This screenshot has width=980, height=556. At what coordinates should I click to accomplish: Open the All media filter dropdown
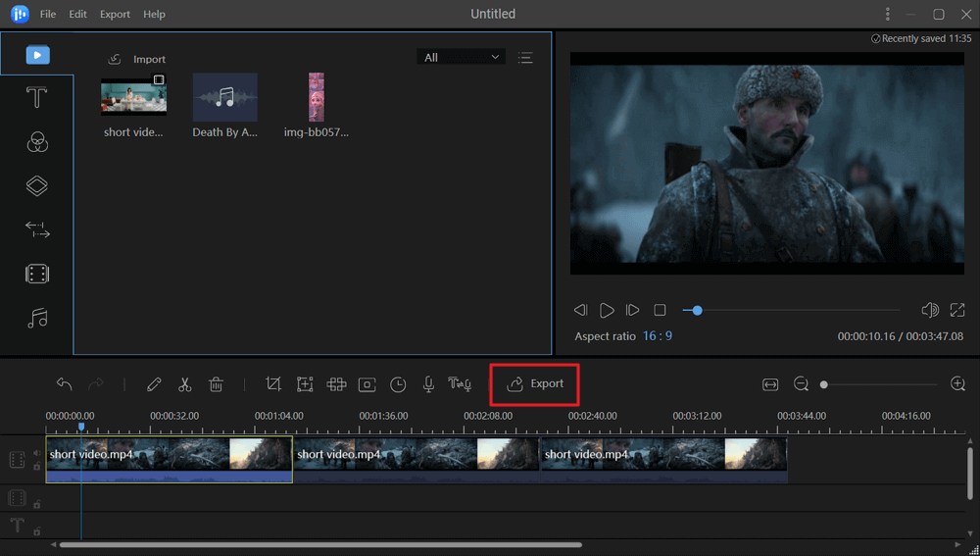[461, 58]
